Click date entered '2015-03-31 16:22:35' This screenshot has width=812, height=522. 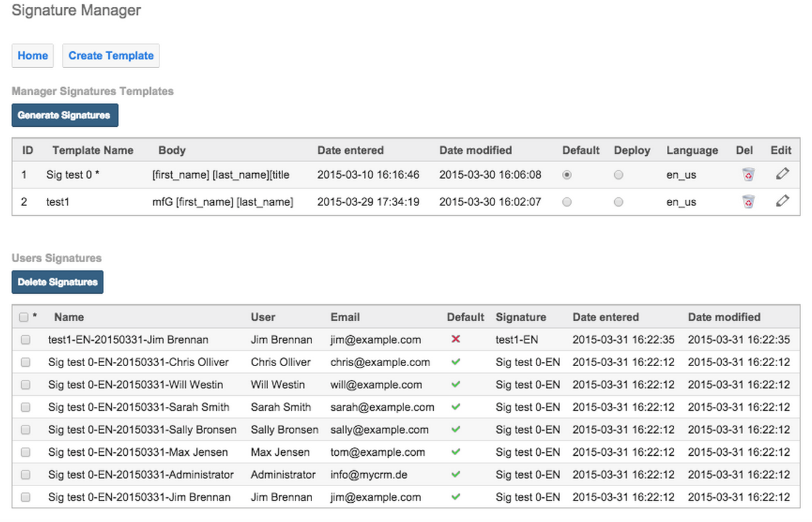click(x=624, y=340)
